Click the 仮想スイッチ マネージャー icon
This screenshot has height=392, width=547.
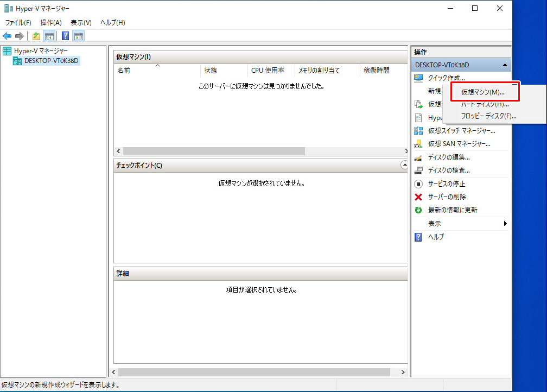pyautogui.click(x=418, y=131)
